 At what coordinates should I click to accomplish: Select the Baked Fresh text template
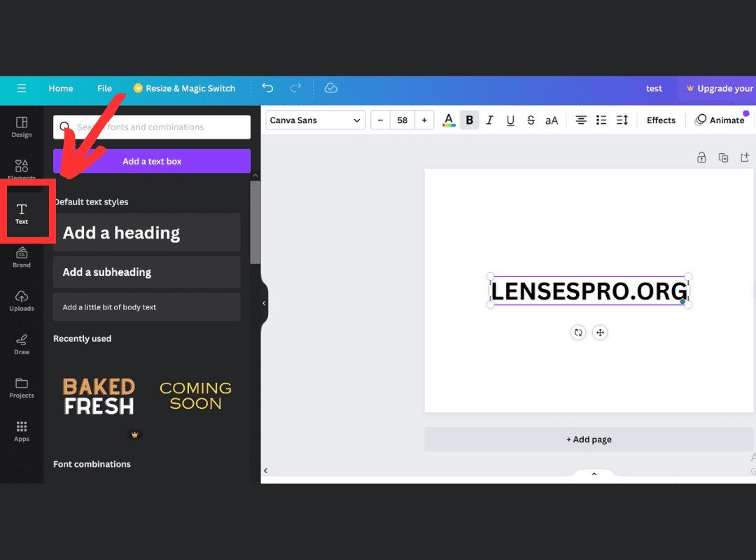[99, 396]
